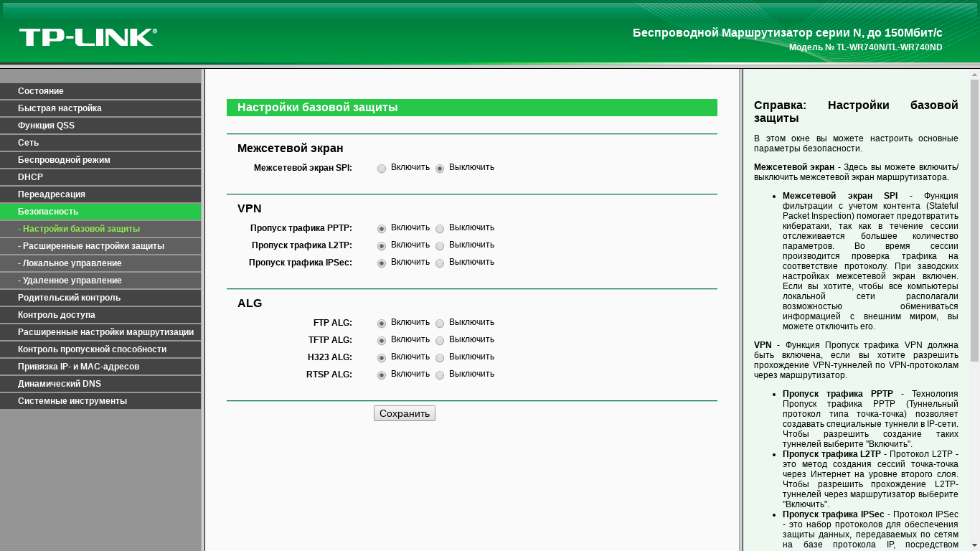Screen dimensions: 980x551
Task: Disable RTSP ALG radio button
Action: tap(440, 375)
